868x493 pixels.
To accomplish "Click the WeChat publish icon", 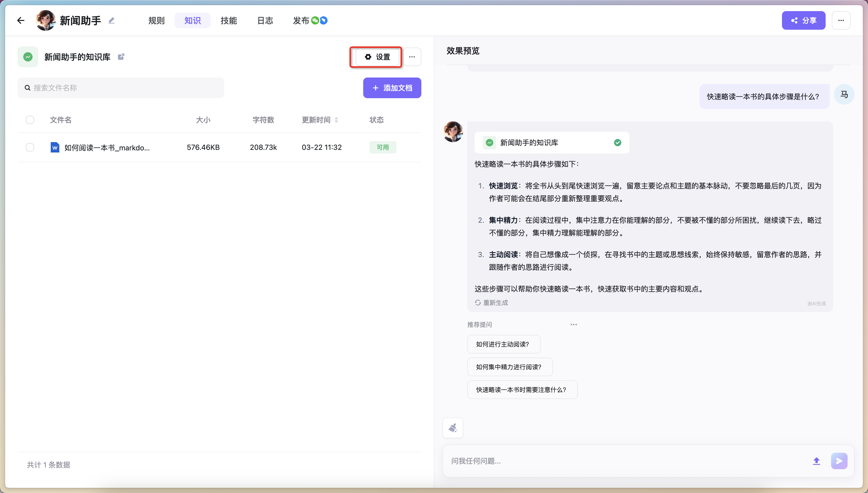I will (315, 21).
